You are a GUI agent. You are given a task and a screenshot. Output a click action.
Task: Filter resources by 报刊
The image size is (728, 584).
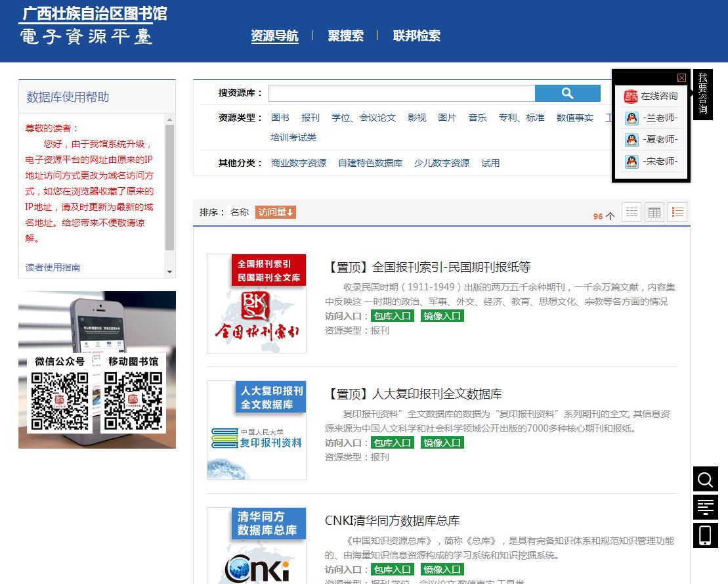click(x=310, y=118)
